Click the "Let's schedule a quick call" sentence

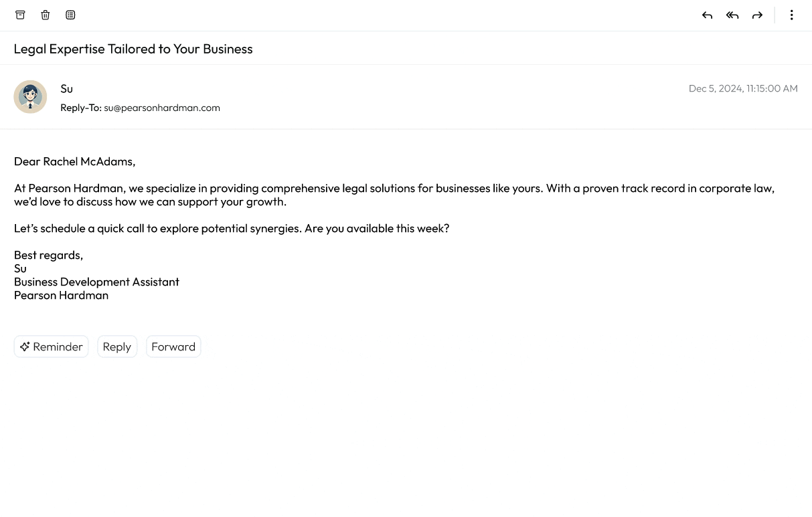pyautogui.click(x=232, y=228)
